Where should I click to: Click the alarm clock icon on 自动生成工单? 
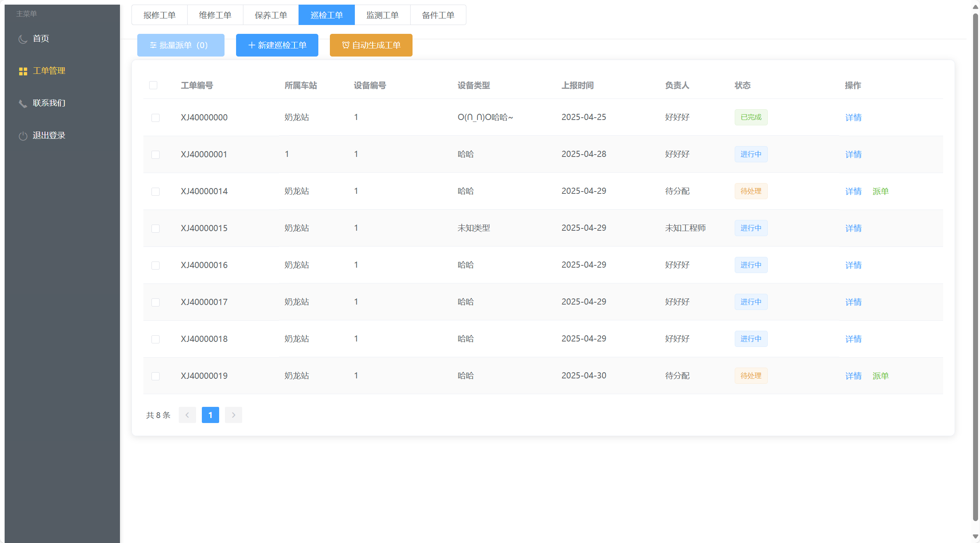[x=346, y=45]
